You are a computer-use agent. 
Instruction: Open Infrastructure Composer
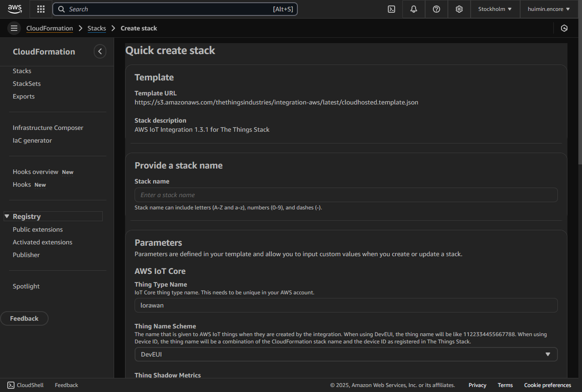[x=48, y=128]
